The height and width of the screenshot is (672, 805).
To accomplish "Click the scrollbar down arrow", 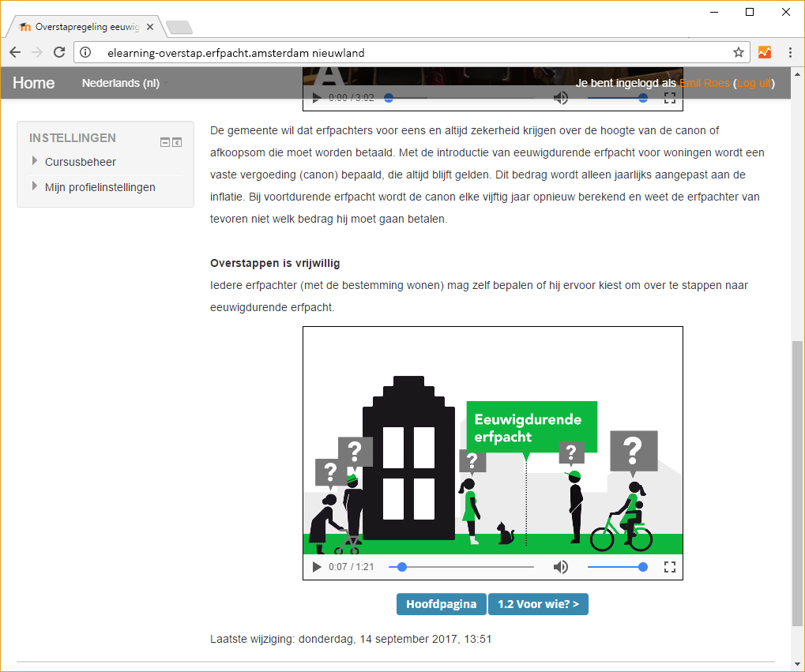I will tap(797, 663).
